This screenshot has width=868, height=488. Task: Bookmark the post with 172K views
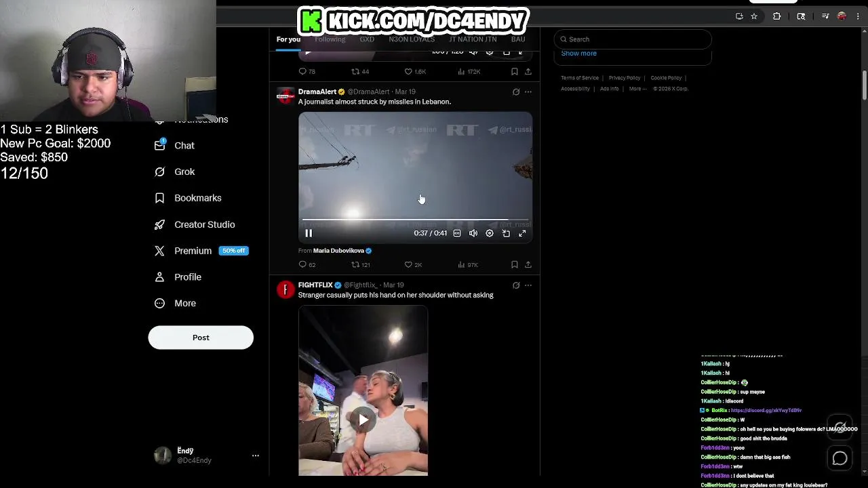(515, 71)
